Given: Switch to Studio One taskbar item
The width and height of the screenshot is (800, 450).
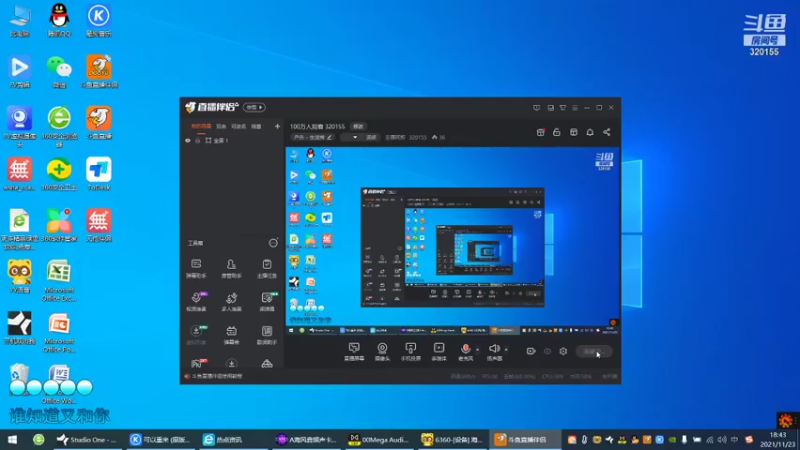Looking at the screenshot, I should tap(87, 439).
